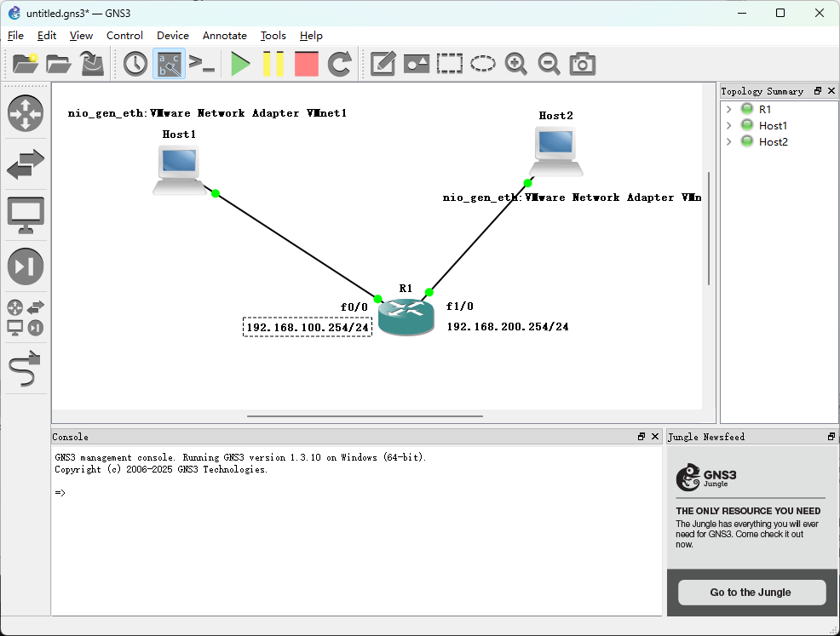This screenshot has height=636, width=840.
Task: Browse switches in device sidebar
Action: [26, 163]
